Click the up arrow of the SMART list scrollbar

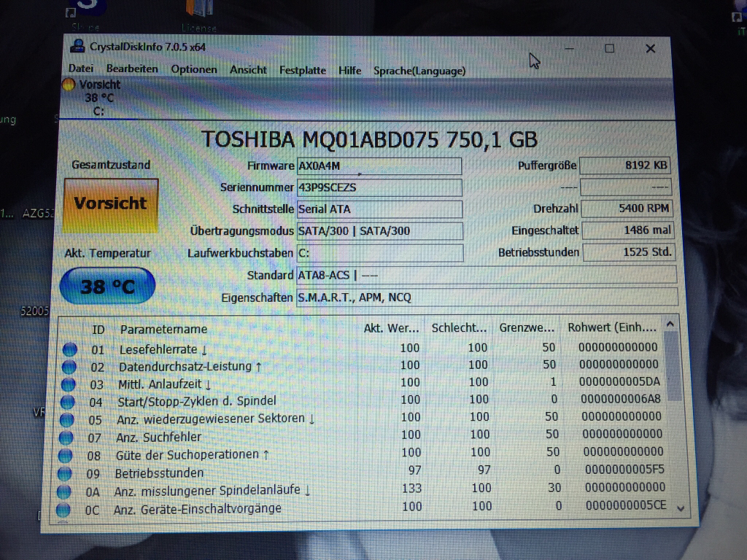tap(670, 324)
